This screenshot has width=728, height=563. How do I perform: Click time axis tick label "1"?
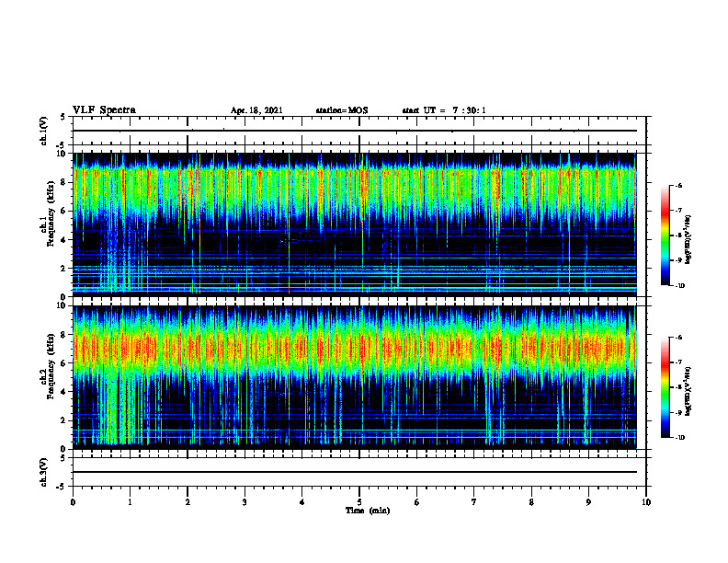click(130, 502)
